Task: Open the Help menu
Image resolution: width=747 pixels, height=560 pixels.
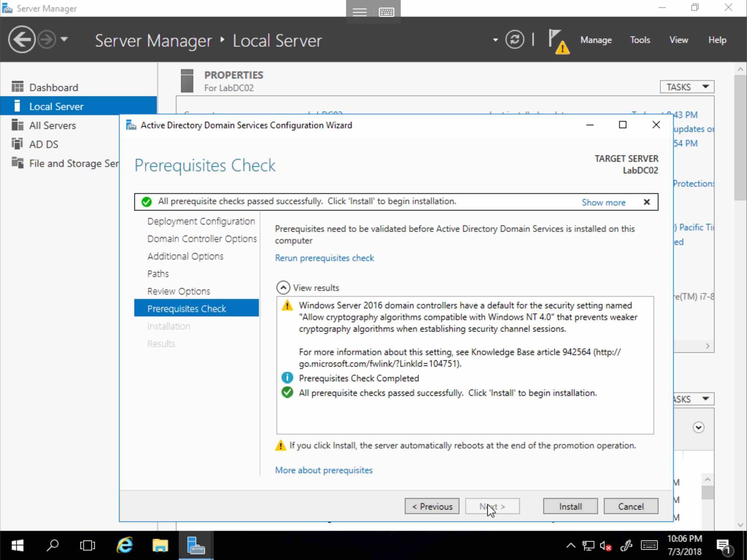Action: [x=717, y=40]
